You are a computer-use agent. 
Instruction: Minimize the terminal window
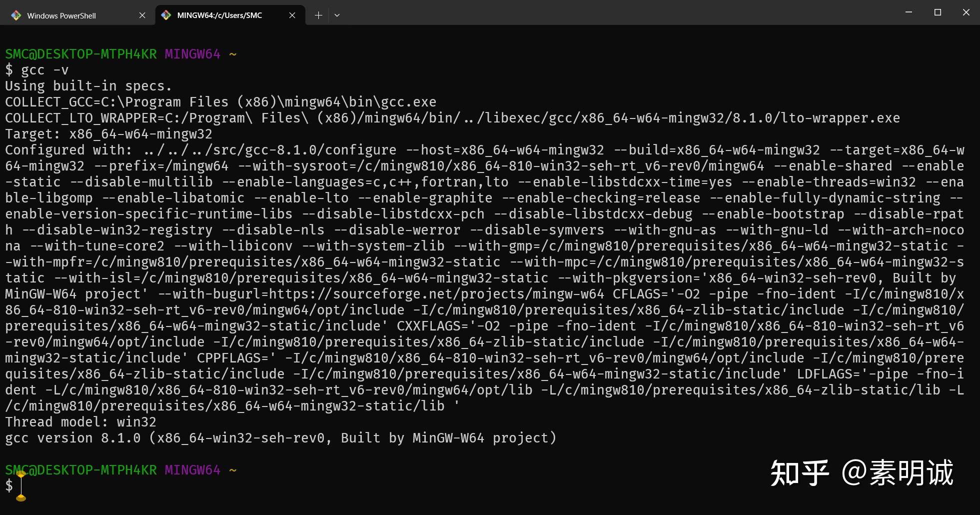tap(909, 12)
